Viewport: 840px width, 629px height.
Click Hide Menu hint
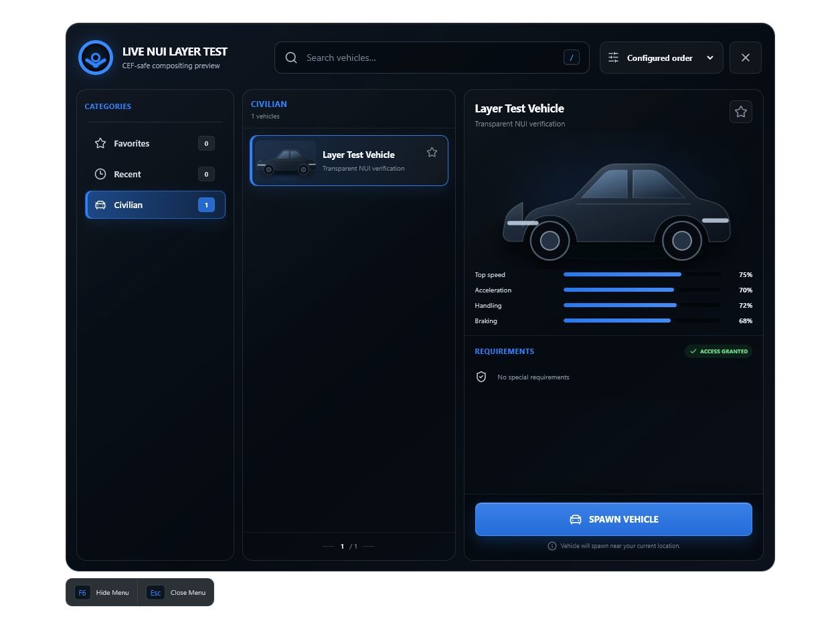point(112,593)
